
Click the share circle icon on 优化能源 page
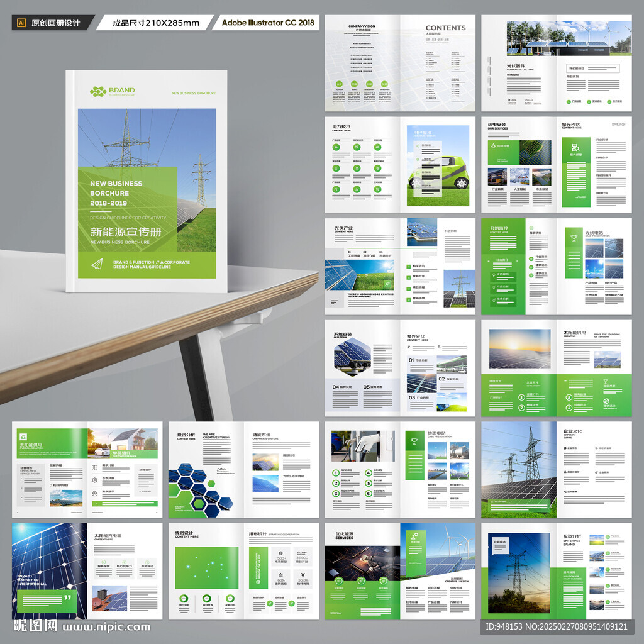[x=339, y=580]
